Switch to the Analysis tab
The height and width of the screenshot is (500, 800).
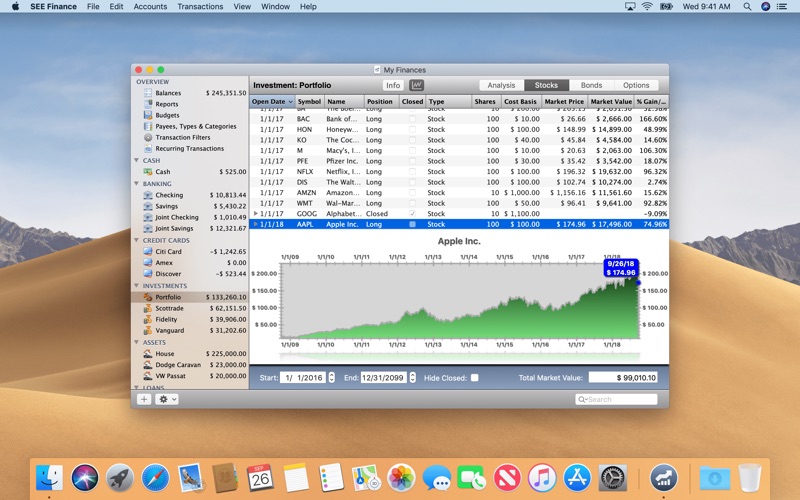pyautogui.click(x=501, y=85)
